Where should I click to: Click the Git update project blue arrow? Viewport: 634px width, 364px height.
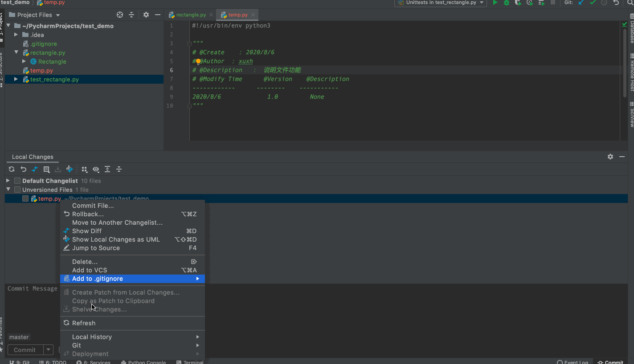click(x=581, y=3)
